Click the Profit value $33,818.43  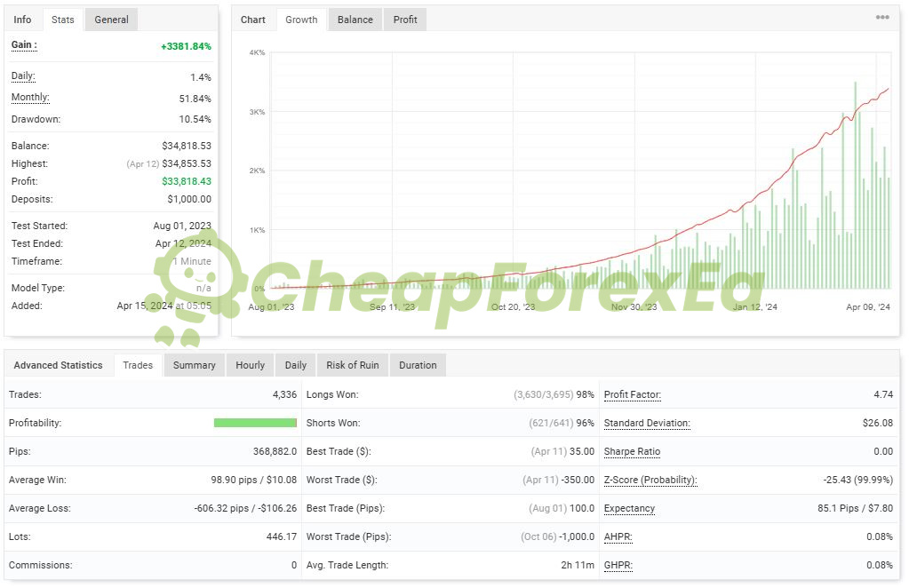(x=187, y=181)
